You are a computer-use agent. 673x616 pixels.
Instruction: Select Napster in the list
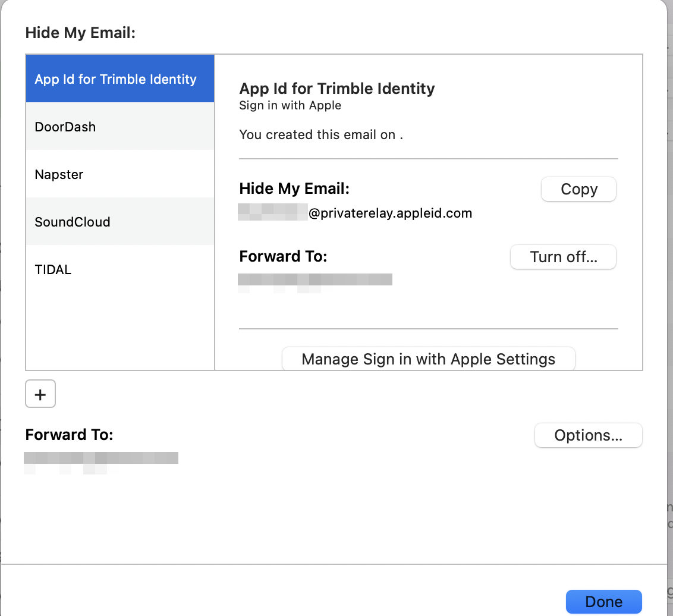(119, 174)
